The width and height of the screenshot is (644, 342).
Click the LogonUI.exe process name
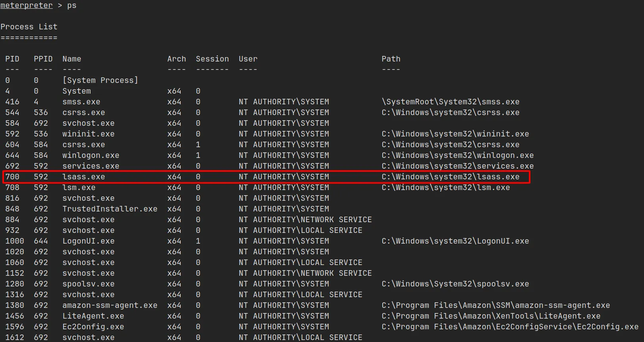click(x=88, y=241)
